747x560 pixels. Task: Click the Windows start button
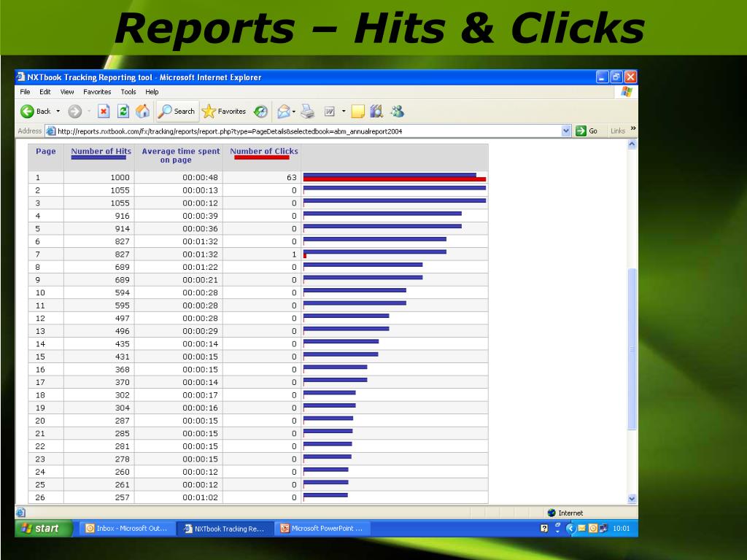tap(43, 528)
